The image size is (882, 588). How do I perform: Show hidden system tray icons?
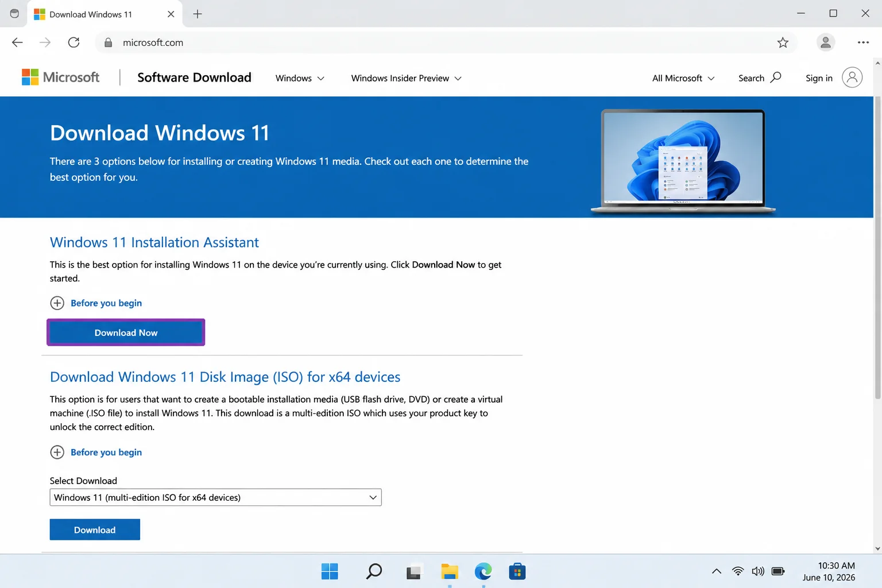tap(717, 571)
